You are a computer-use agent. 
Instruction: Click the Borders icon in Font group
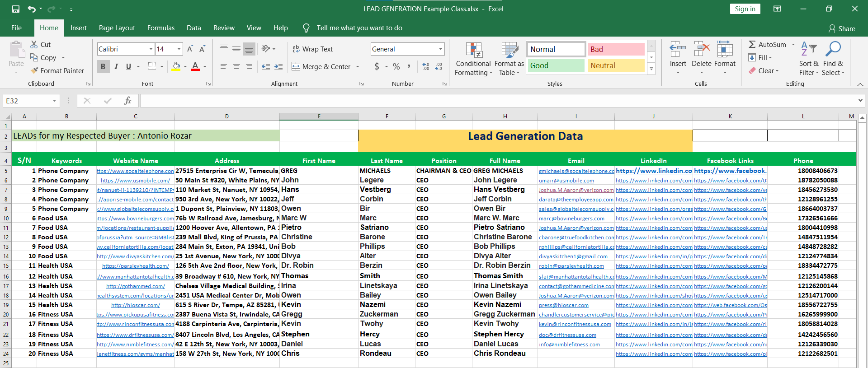(152, 67)
